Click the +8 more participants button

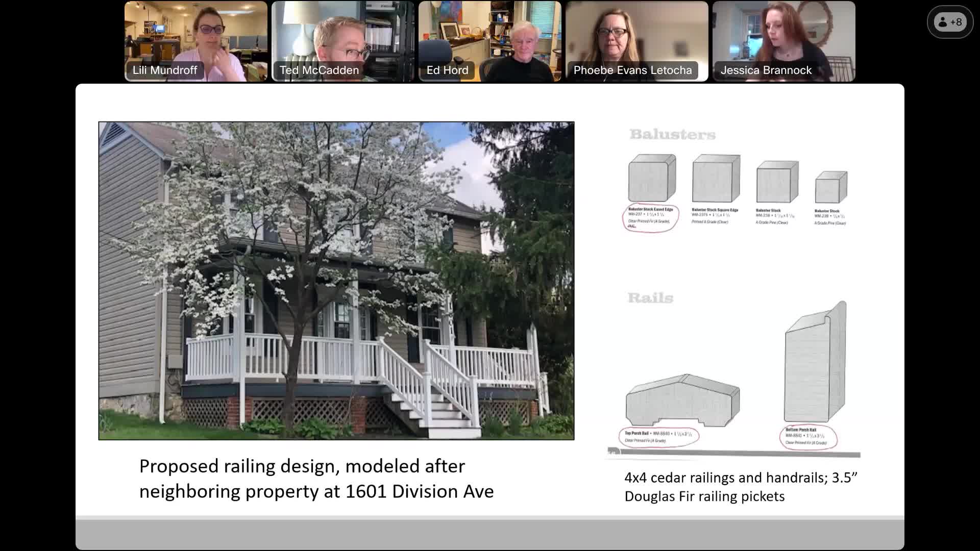[x=950, y=22]
